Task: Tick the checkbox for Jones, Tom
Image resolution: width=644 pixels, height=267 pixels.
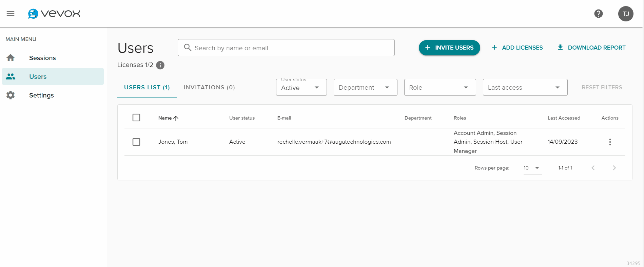Action: pos(136,142)
